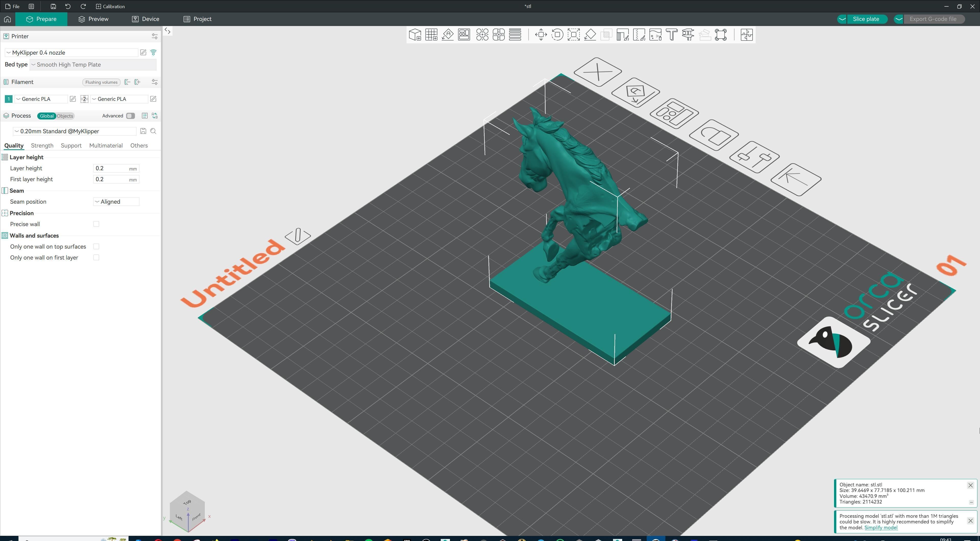Click Undo in title bar
This screenshot has height=541, width=980.
click(68, 6)
